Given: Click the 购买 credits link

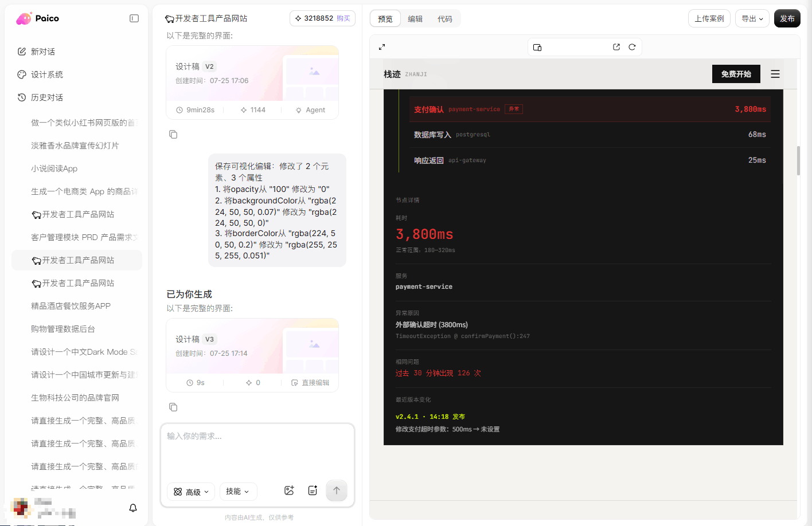Looking at the screenshot, I should click(x=343, y=18).
